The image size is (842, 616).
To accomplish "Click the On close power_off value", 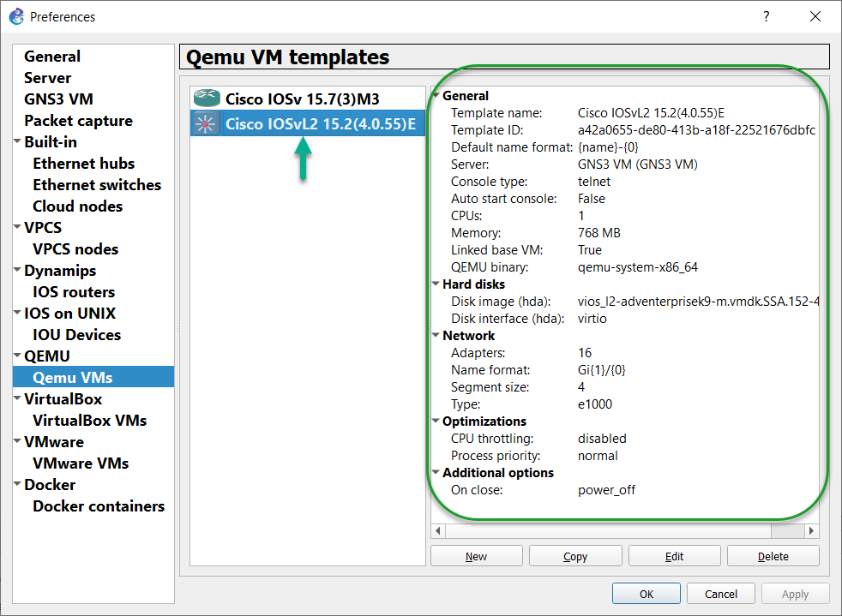I will click(606, 490).
